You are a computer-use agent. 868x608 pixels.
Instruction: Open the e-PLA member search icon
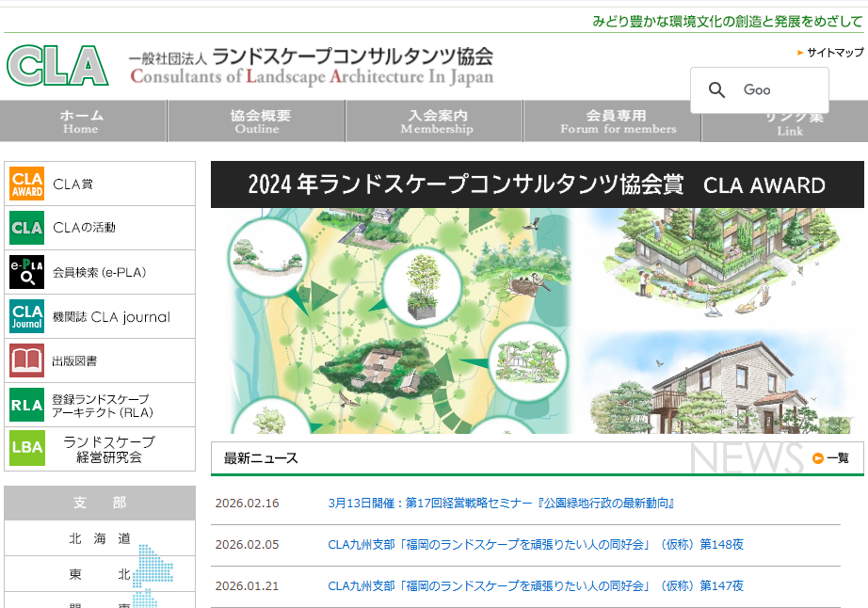pyautogui.click(x=27, y=272)
